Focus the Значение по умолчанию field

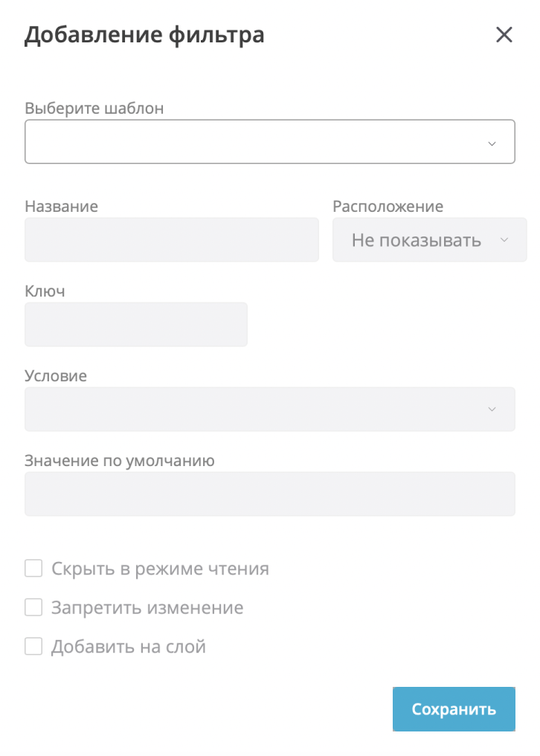(269, 494)
